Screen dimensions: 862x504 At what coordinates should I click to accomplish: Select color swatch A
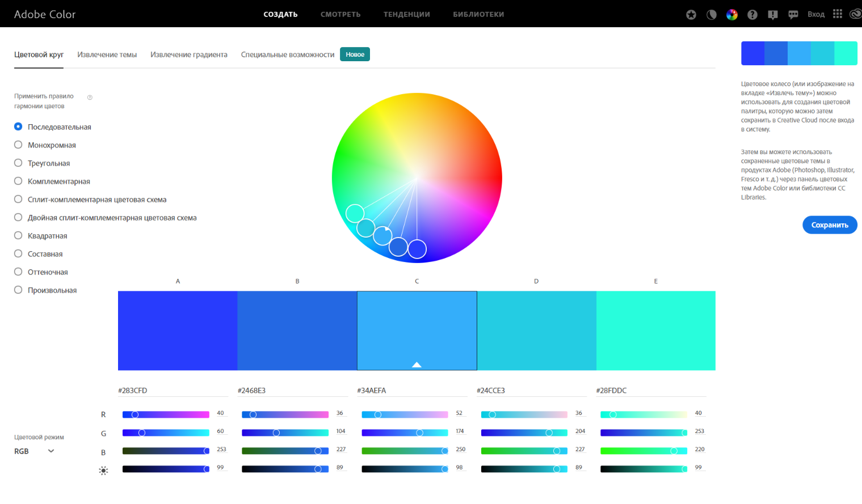pyautogui.click(x=178, y=331)
